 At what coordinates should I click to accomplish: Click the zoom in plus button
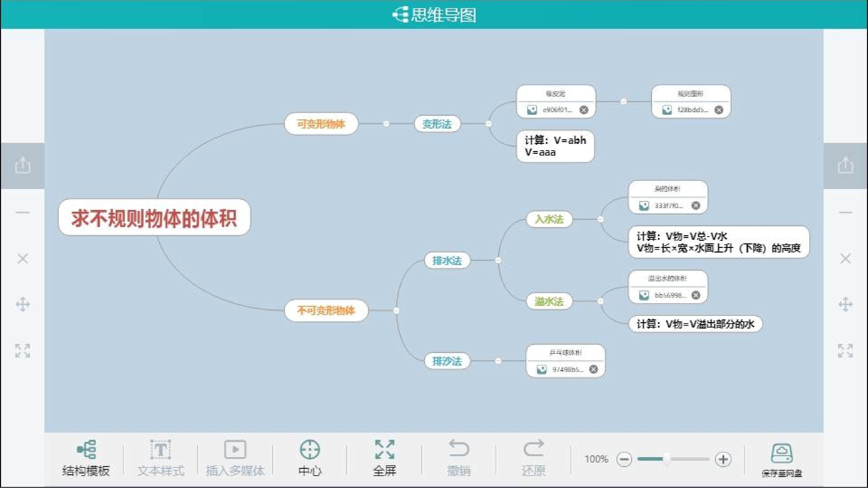tap(723, 459)
